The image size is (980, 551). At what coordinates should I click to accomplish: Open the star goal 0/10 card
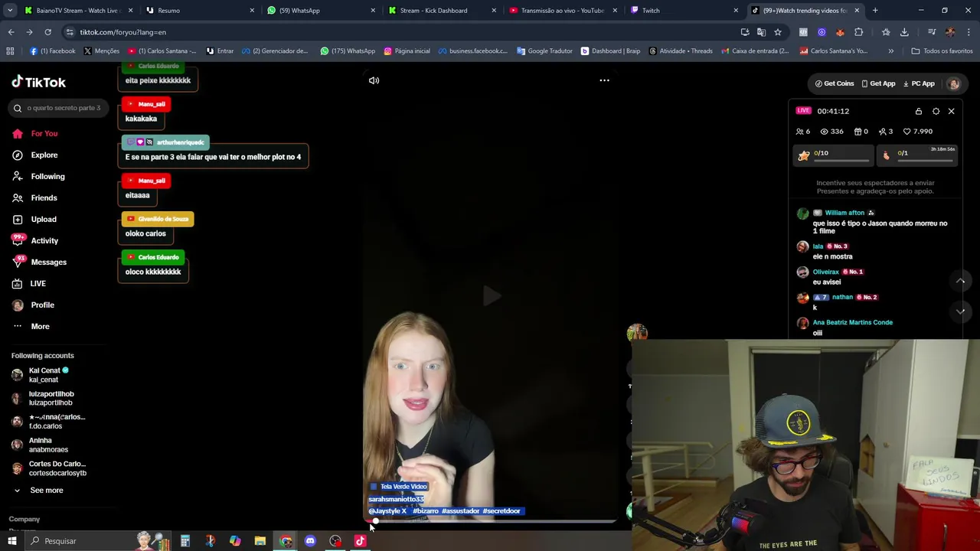point(834,155)
